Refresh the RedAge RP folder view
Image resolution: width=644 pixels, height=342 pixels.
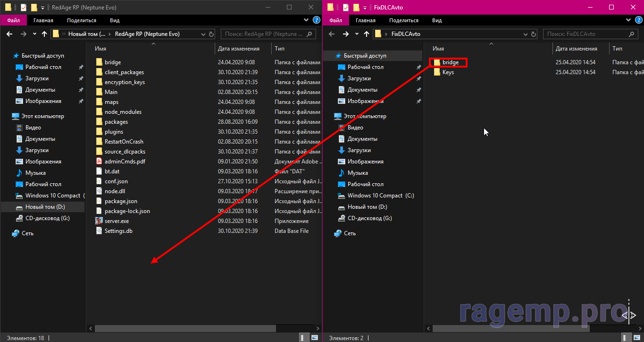click(210, 34)
